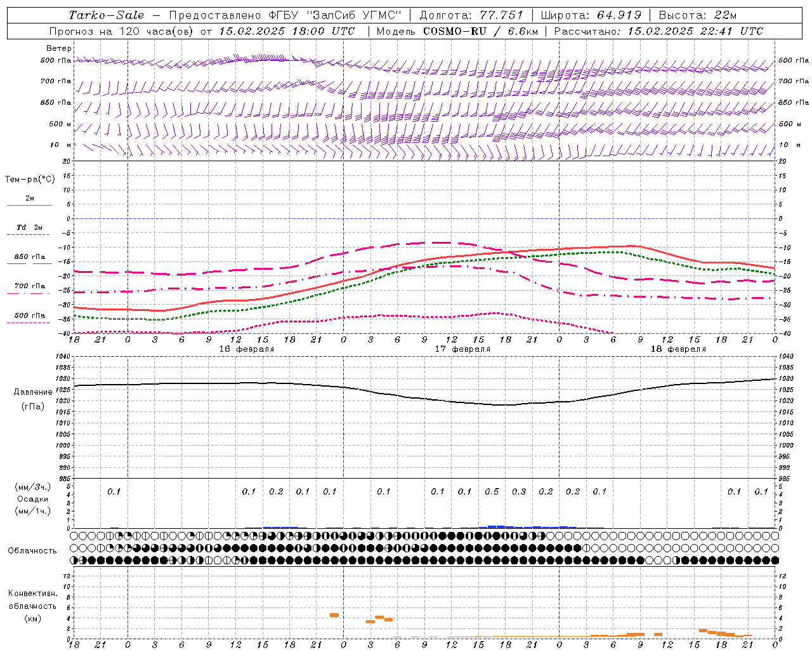Select the (км) unit under convective cloudiness
Screen dimensions: 812x650
33,618
